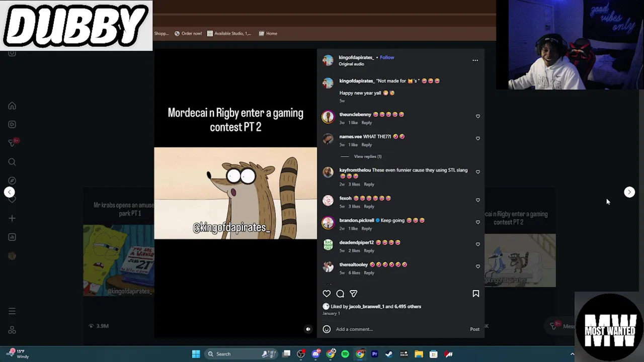Viewport: 644px width, 362px height.
Task: Open Adobe Premiere Pro from the taskbar
Action: [x=374, y=354]
